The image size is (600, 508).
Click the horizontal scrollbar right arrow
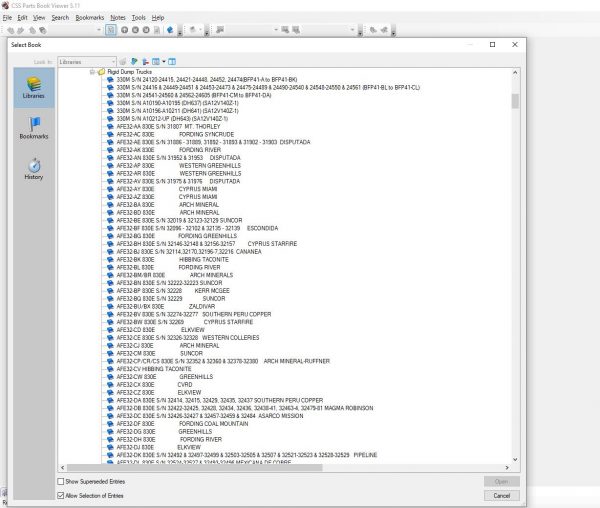tap(507, 467)
